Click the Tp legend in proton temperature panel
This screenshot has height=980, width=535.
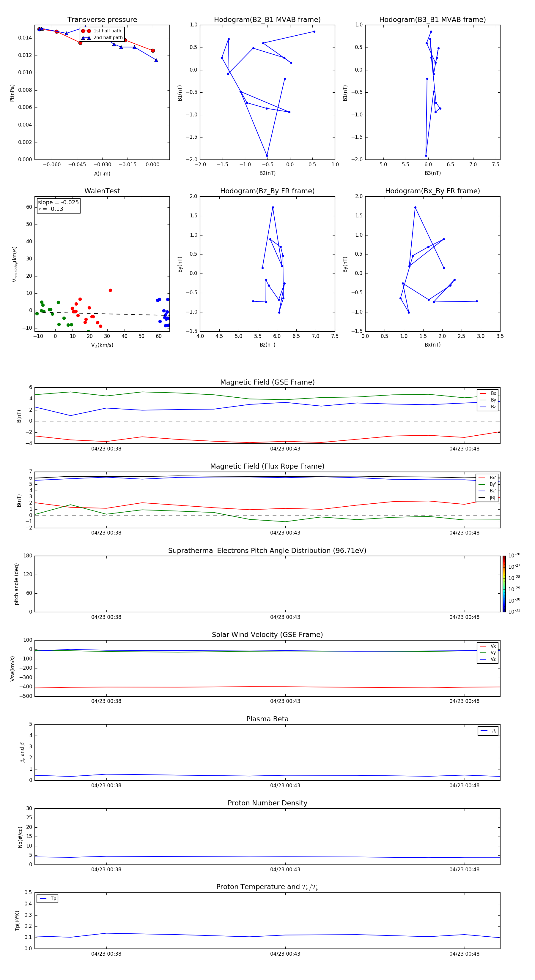48,899
